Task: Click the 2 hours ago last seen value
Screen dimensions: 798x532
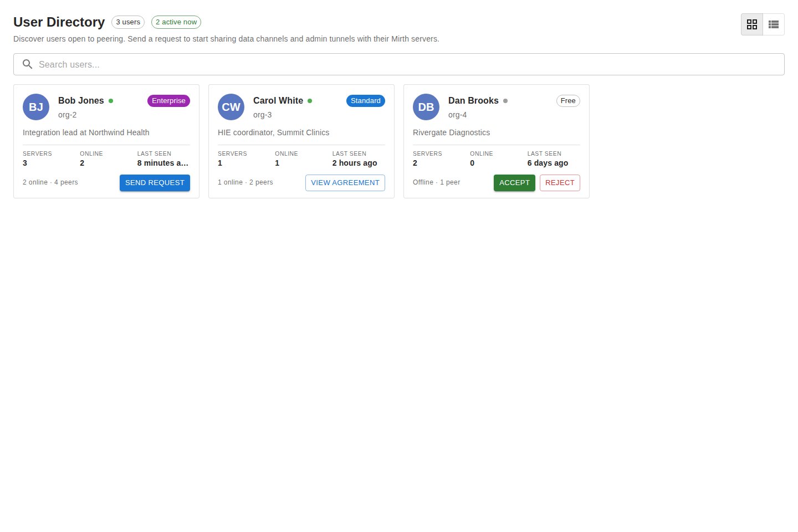Action: pos(355,163)
